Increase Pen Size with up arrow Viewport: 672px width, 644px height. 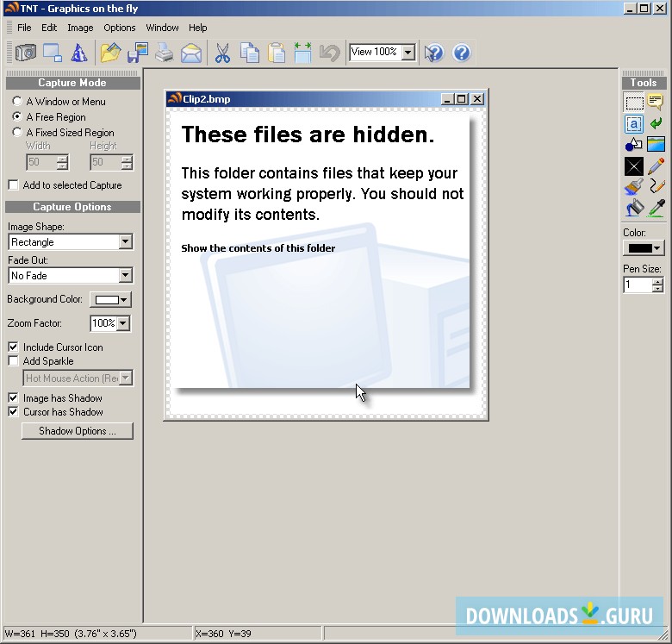point(657,281)
